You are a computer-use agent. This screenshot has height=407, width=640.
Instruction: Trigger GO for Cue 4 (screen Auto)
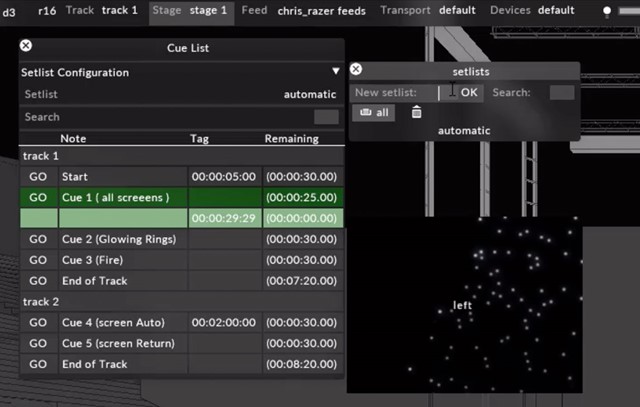coord(38,322)
